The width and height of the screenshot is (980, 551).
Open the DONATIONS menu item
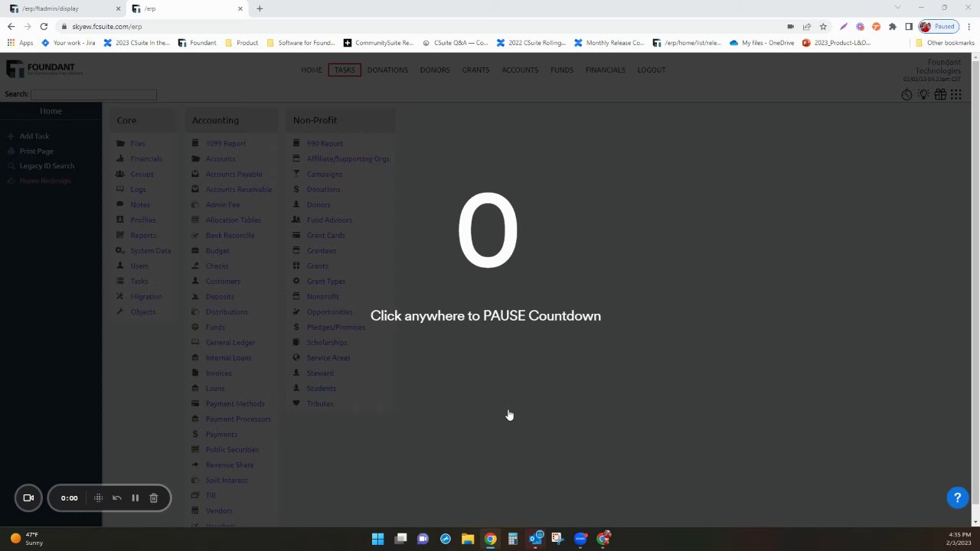(387, 70)
